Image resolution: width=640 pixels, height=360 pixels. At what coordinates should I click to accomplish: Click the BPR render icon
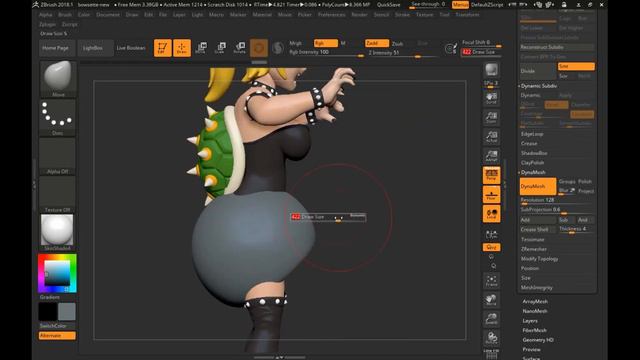tap(491, 70)
